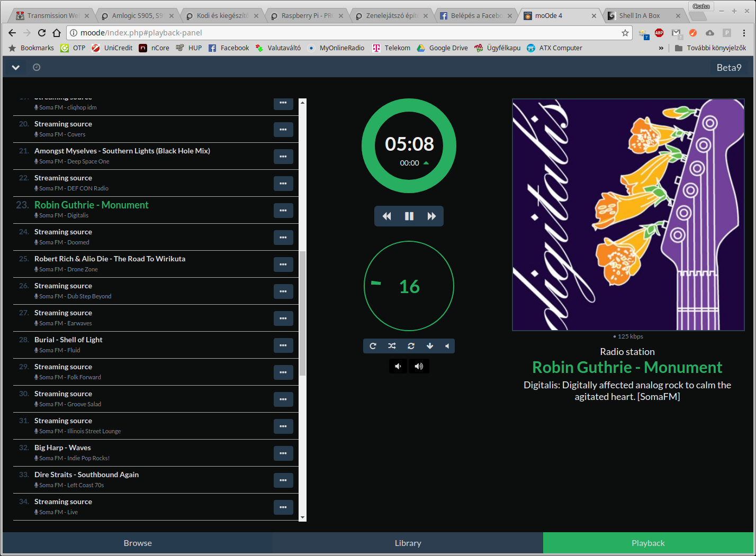This screenshot has width=756, height=556.
Task: Open options menu for Soma FM - Dub Step Beyond
Action: pos(283,291)
